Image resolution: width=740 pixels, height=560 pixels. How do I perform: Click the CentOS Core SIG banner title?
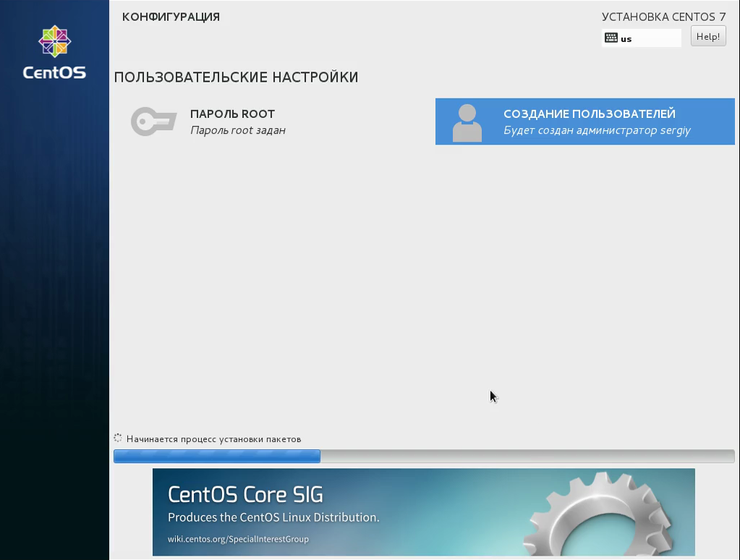[245, 495]
